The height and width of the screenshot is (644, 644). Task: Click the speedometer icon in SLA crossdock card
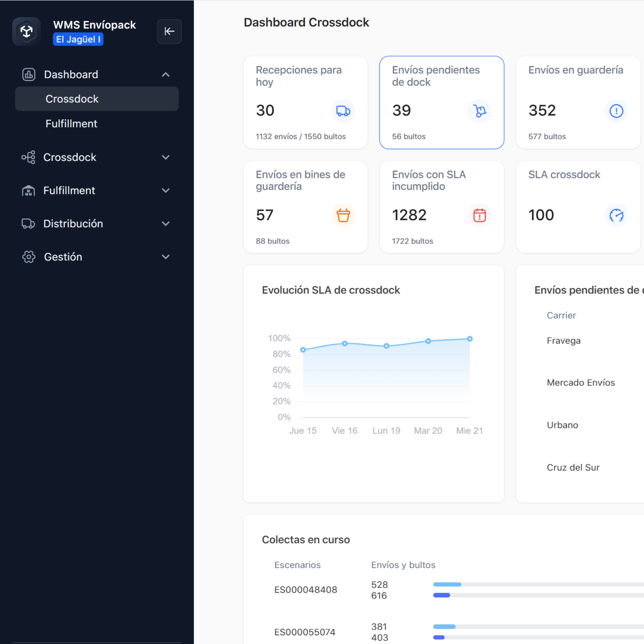click(x=616, y=215)
